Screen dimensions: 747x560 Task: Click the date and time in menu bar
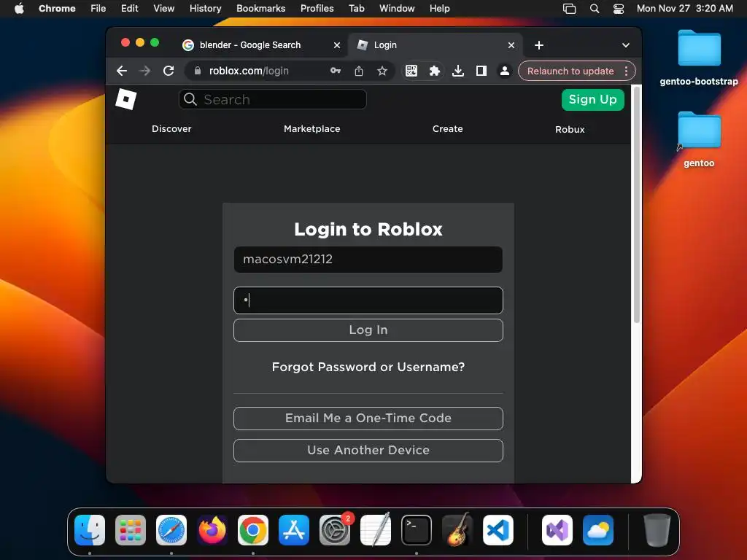[684, 8]
